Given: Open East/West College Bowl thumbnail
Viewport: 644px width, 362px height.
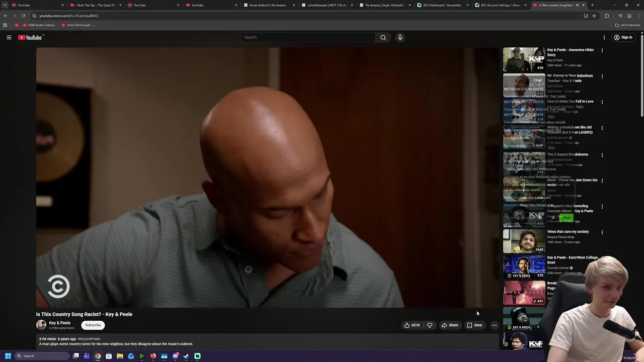Looking at the screenshot, I should coord(524,267).
